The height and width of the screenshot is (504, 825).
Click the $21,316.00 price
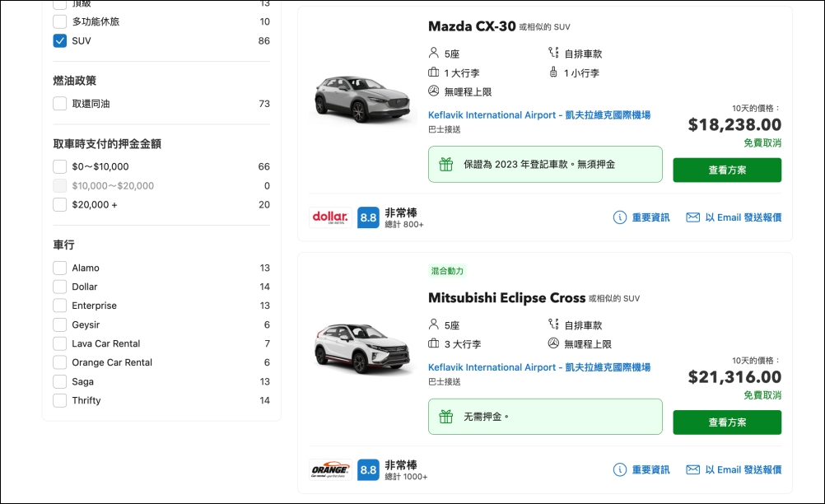734,376
